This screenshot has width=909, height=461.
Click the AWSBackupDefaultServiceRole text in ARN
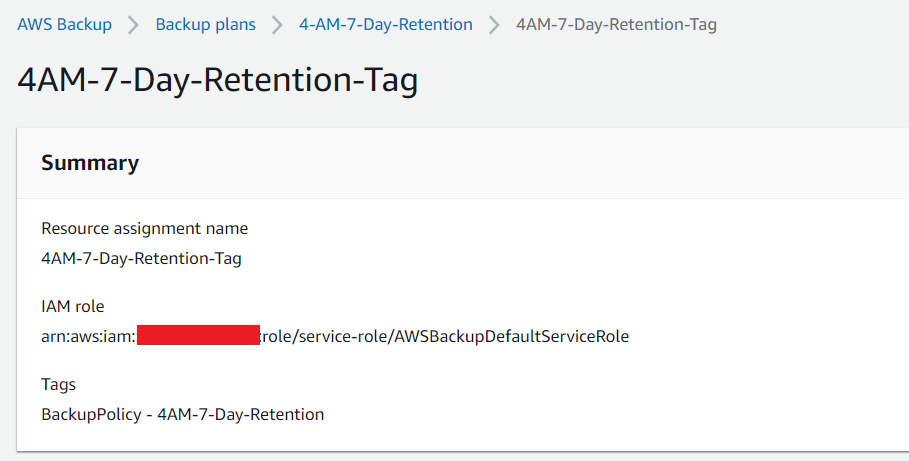511,336
